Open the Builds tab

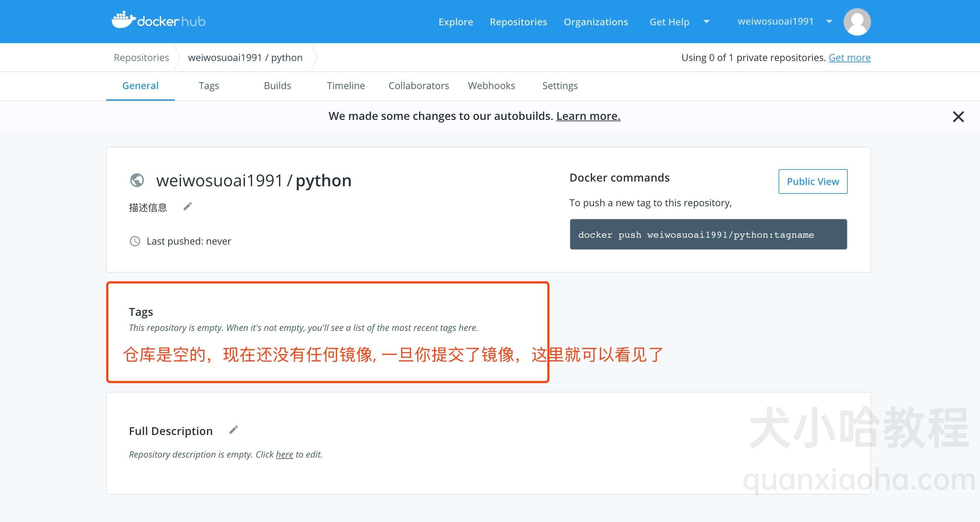[x=277, y=86]
